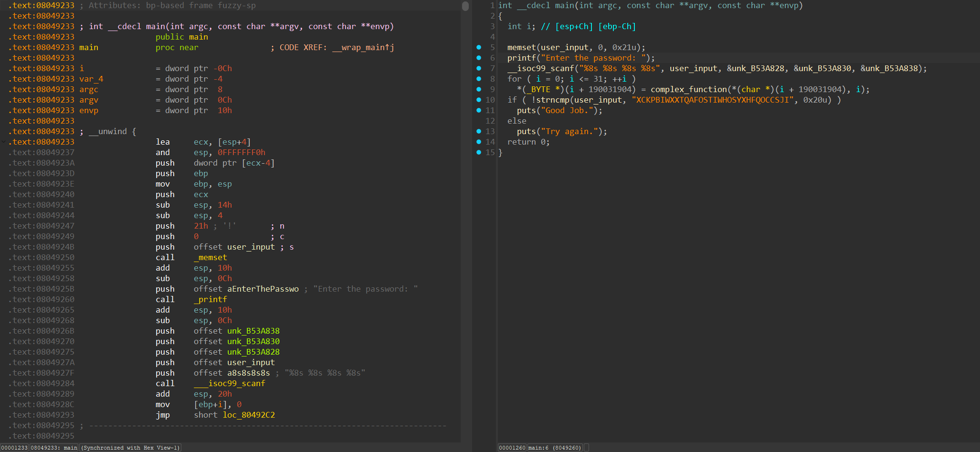Select the XCKPBIWXXTQAFOSTIWHOSYXHFQOCCSJI string

click(713, 100)
